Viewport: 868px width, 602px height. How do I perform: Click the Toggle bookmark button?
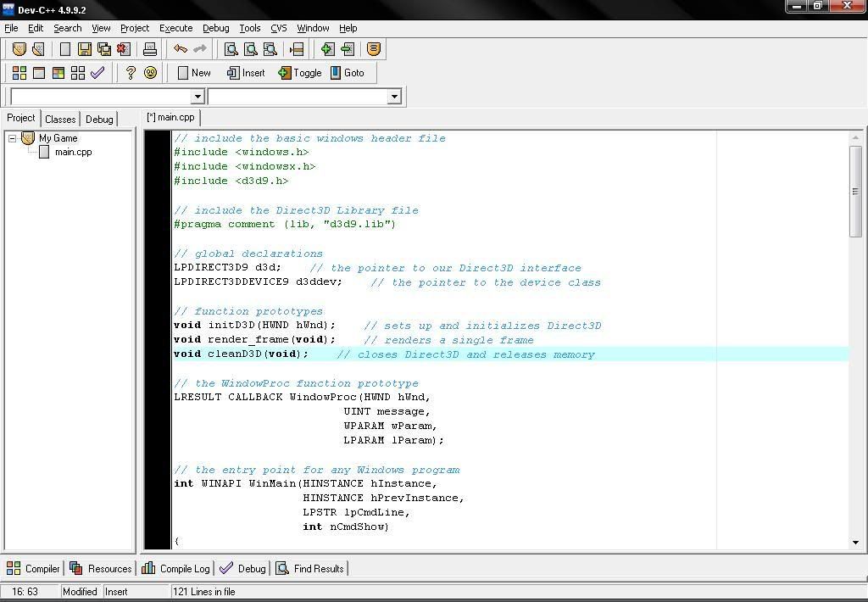click(x=299, y=73)
